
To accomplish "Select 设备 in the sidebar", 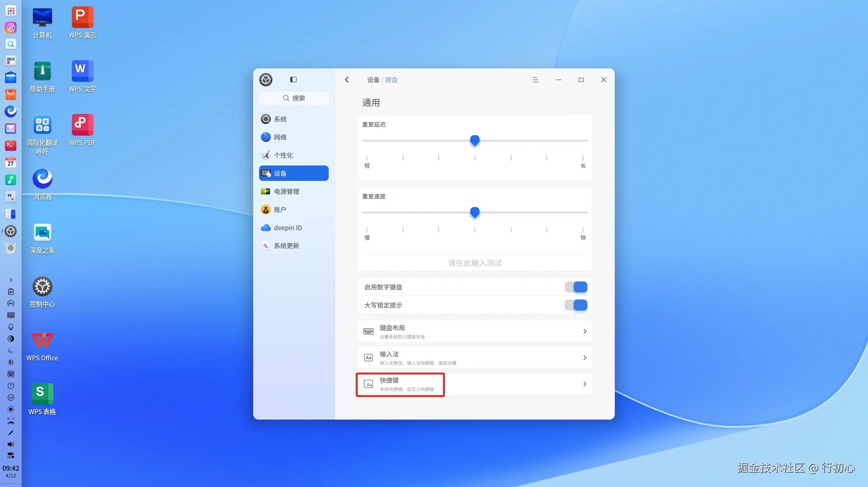I will pyautogui.click(x=294, y=173).
